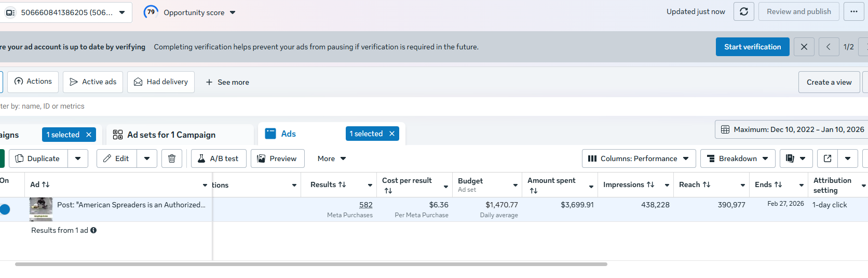Click the info icon beside Results from 1 ad
The image size is (868, 278).
click(93, 230)
